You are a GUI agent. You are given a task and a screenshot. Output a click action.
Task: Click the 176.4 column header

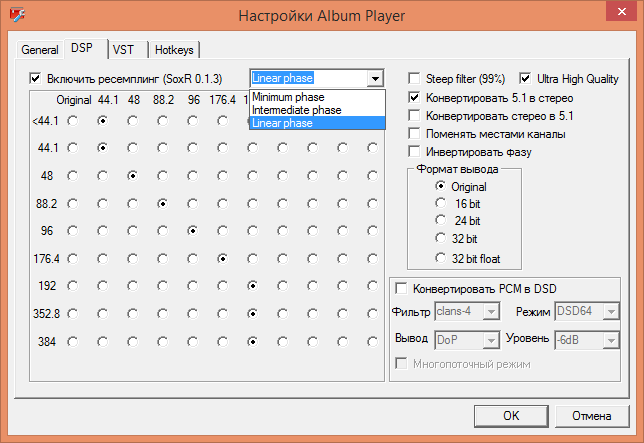[x=223, y=100]
